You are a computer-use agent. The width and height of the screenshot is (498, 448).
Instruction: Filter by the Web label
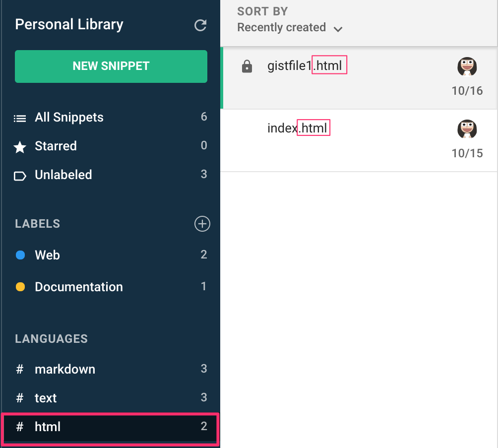coord(47,256)
